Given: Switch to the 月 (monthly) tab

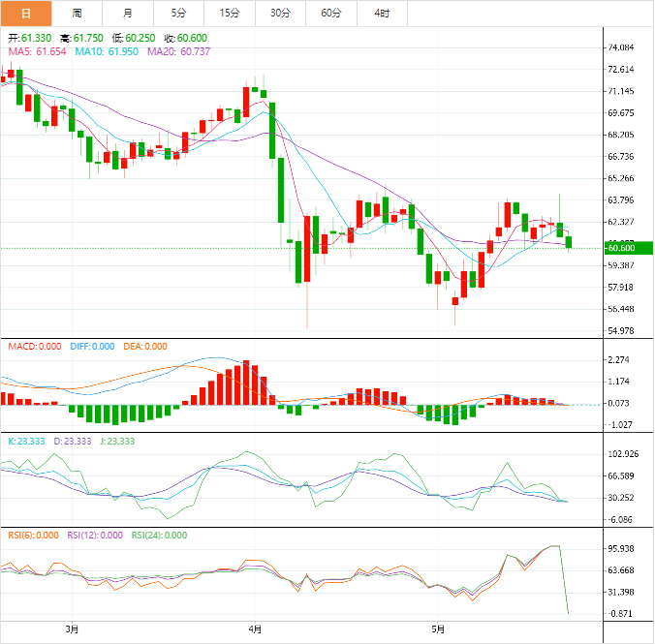Looking at the screenshot, I should pos(128,14).
